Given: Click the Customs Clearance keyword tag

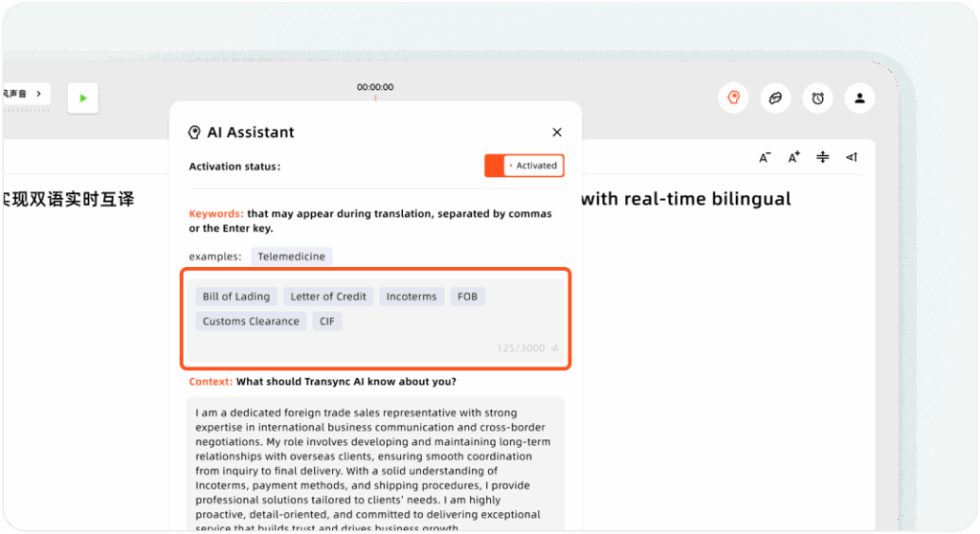Looking at the screenshot, I should tap(251, 322).
